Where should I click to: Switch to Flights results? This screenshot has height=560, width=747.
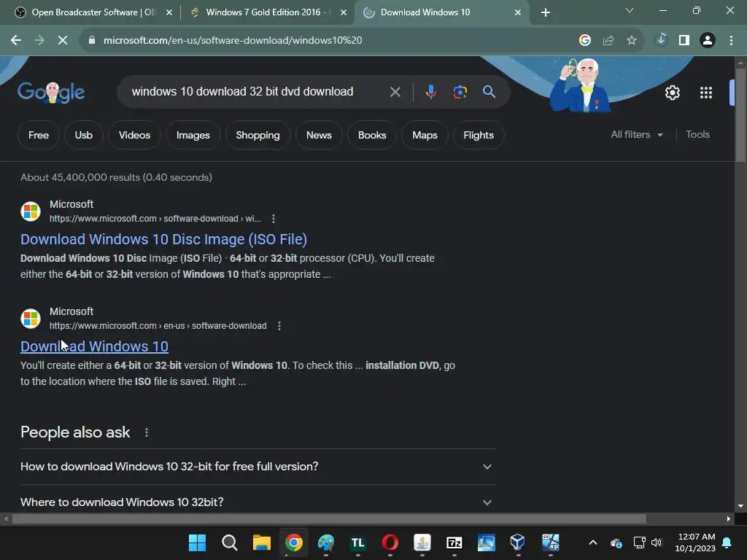[x=479, y=135]
